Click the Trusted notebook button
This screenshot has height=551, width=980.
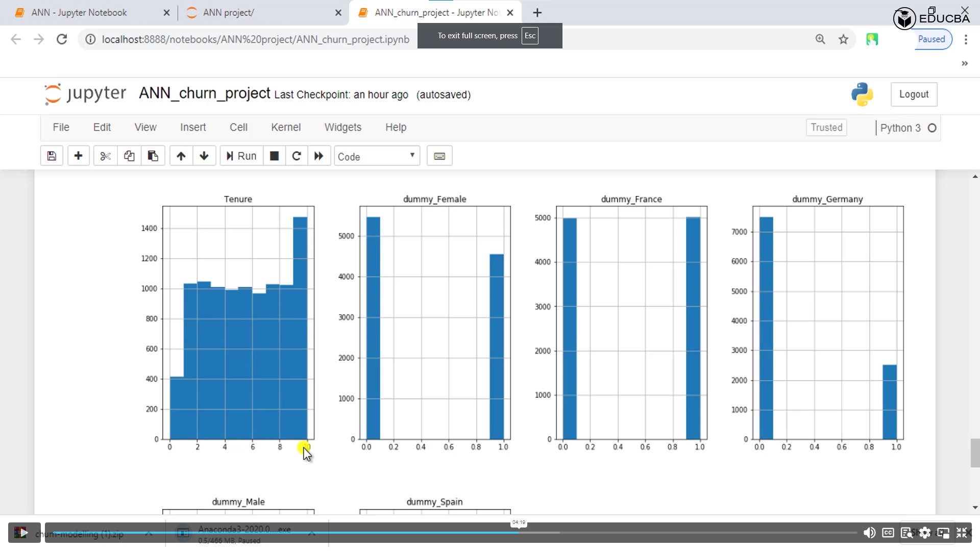tap(826, 127)
